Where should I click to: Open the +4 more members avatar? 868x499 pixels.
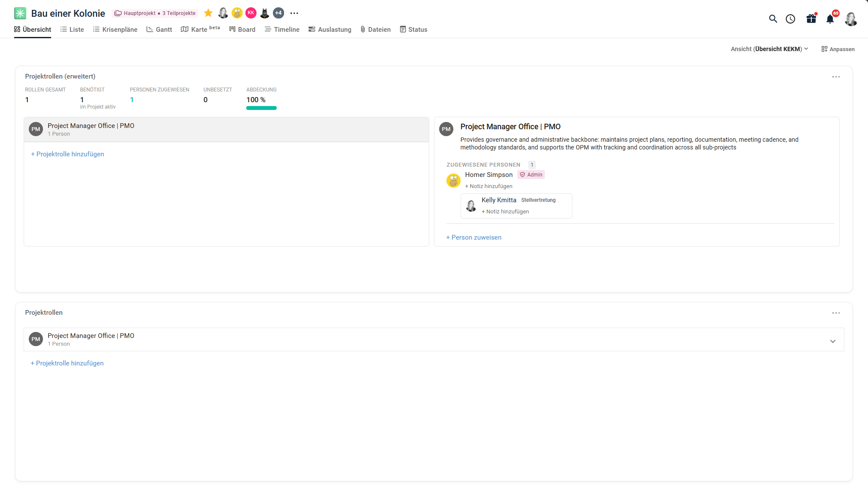pos(278,13)
